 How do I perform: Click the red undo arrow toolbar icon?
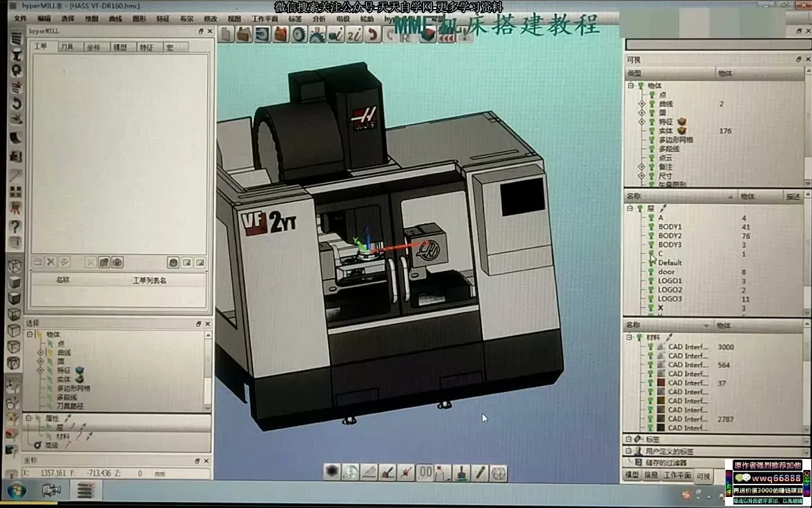pyautogui.click(x=373, y=35)
